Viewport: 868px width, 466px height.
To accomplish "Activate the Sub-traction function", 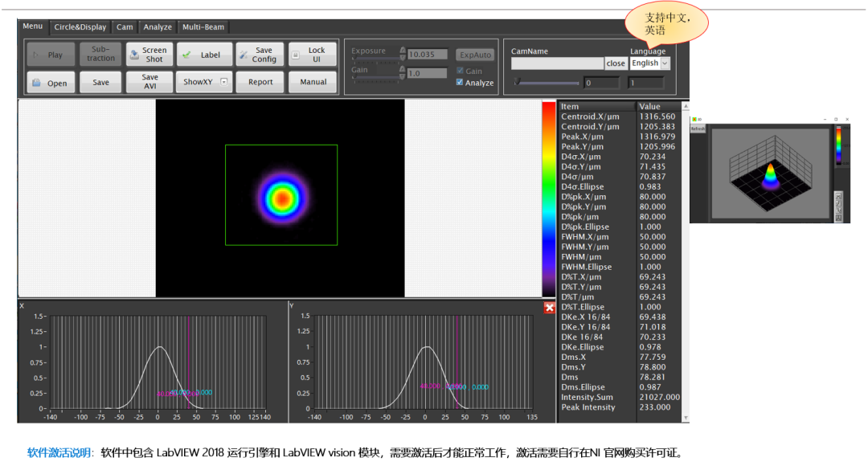I will [x=99, y=54].
